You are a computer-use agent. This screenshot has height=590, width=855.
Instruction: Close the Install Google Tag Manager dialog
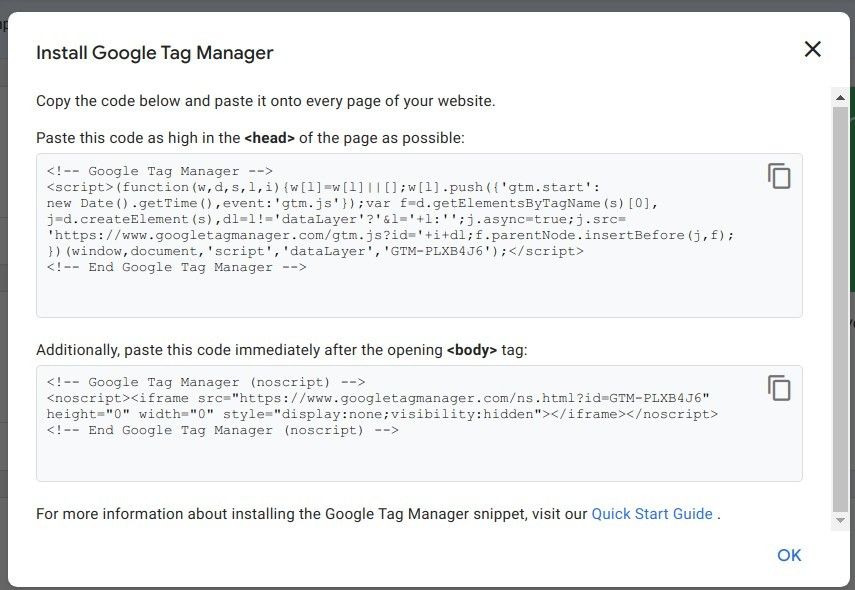click(812, 49)
